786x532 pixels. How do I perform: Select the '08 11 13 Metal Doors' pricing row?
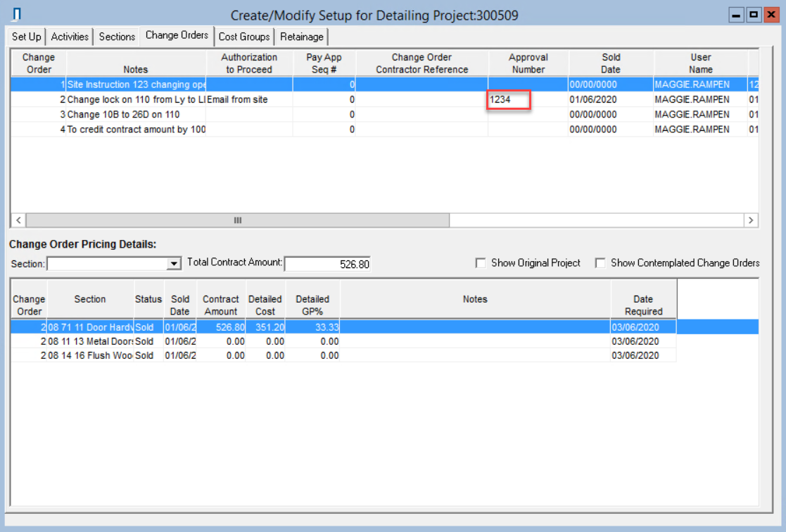(x=343, y=341)
